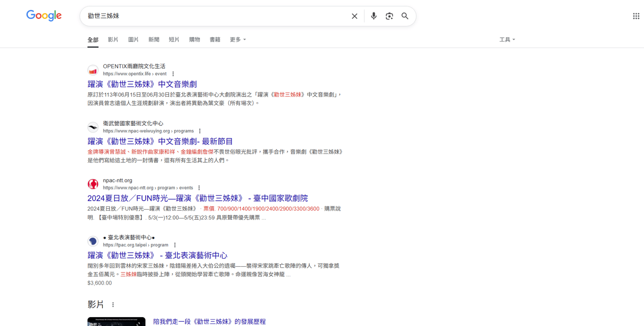Open 陪我們走一段《勸世三姊妹》的發展歷程 video link
Image resolution: width=644 pixels, height=326 pixels.
pos(209,321)
